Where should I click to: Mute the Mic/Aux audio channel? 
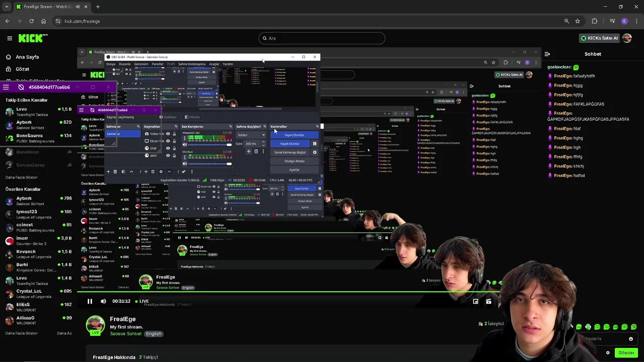[185, 163]
